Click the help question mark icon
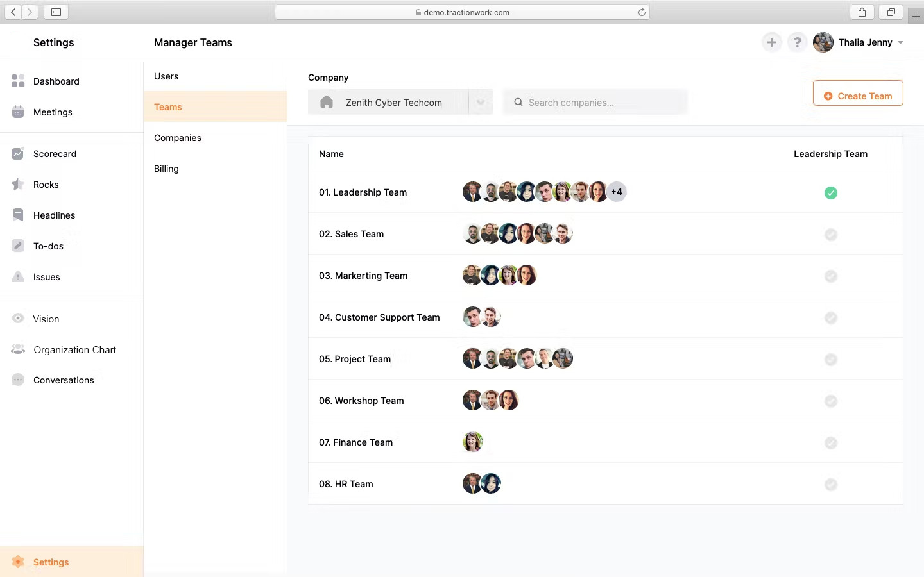 797,42
